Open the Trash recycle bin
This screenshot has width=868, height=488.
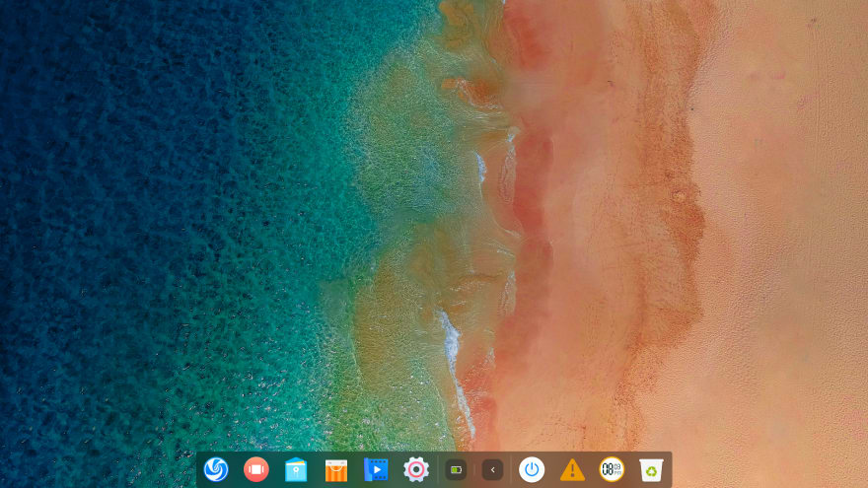tap(651, 469)
